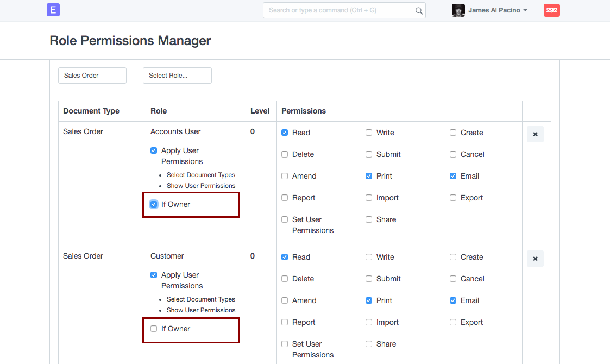The width and height of the screenshot is (610, 364).
Task: Click the ERPNext home logo icon
Action: [x=53, y=10]
